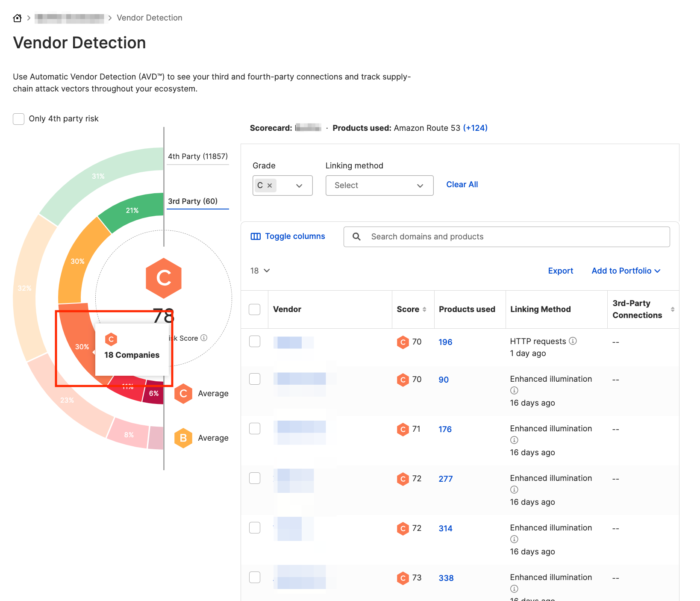Check the vendor row with 338 products

[255, 577]
